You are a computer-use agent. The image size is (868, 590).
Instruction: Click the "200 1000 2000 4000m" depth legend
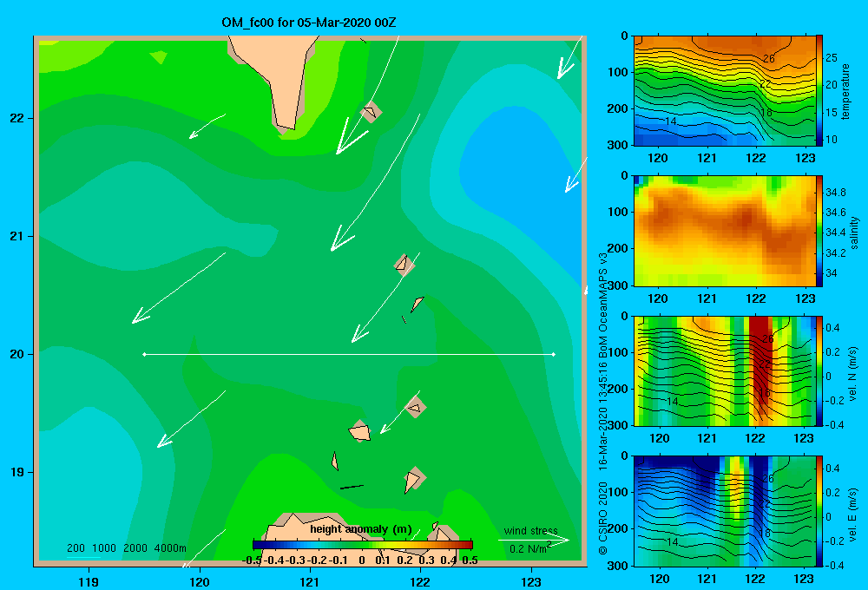[x=126, y=548]
